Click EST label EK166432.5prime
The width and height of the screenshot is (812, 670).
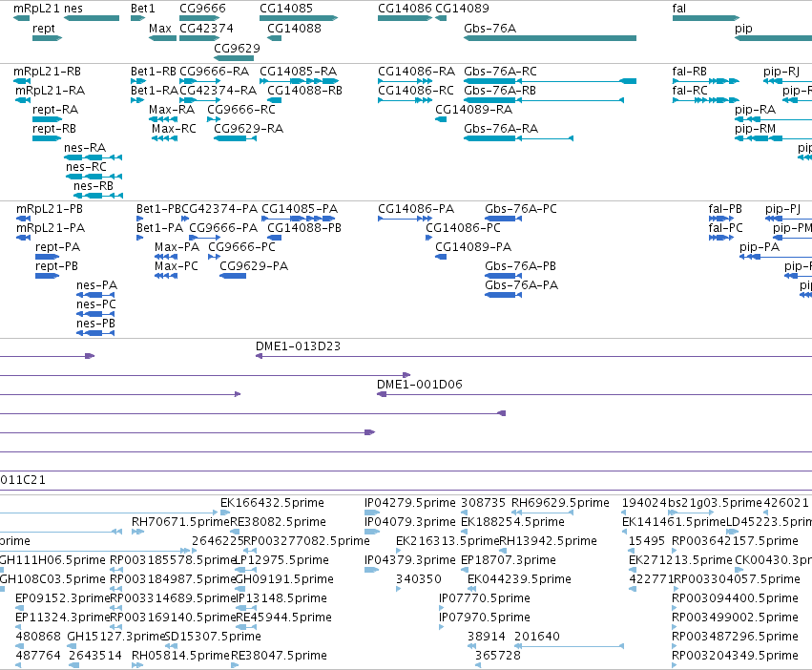pos(272,503)
